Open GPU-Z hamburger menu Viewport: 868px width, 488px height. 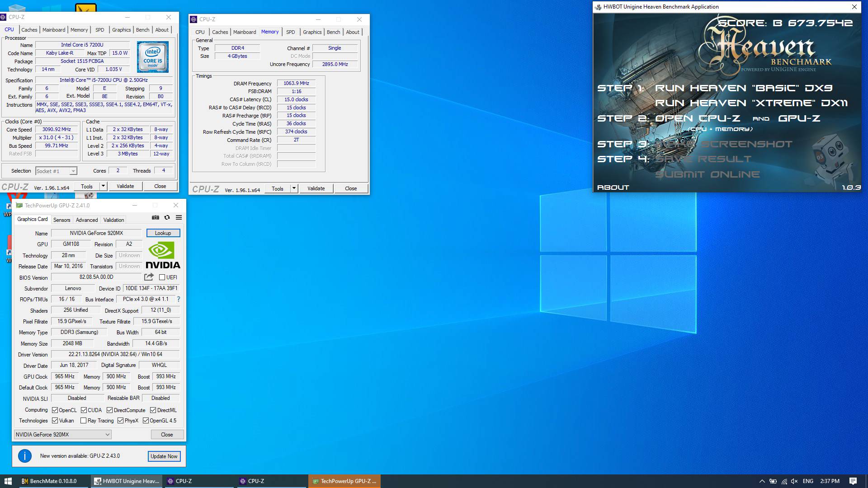click(179, 217)
